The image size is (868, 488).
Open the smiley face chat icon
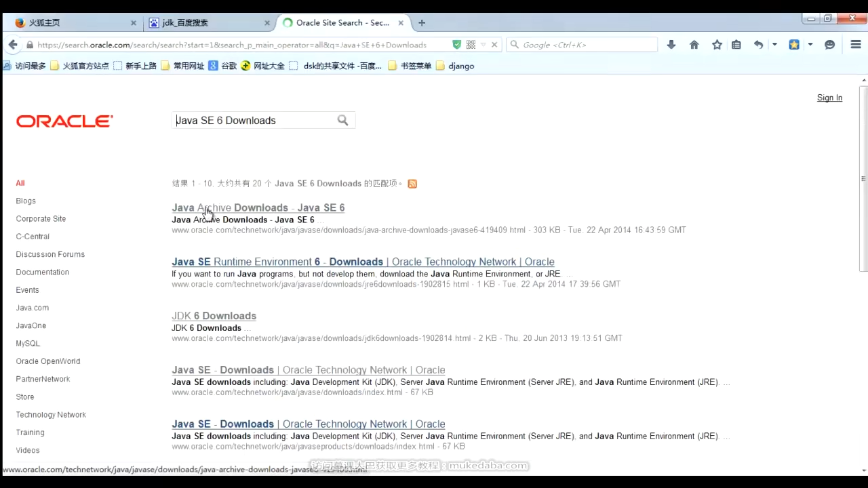pyautogui.click(x=829, y=45)
